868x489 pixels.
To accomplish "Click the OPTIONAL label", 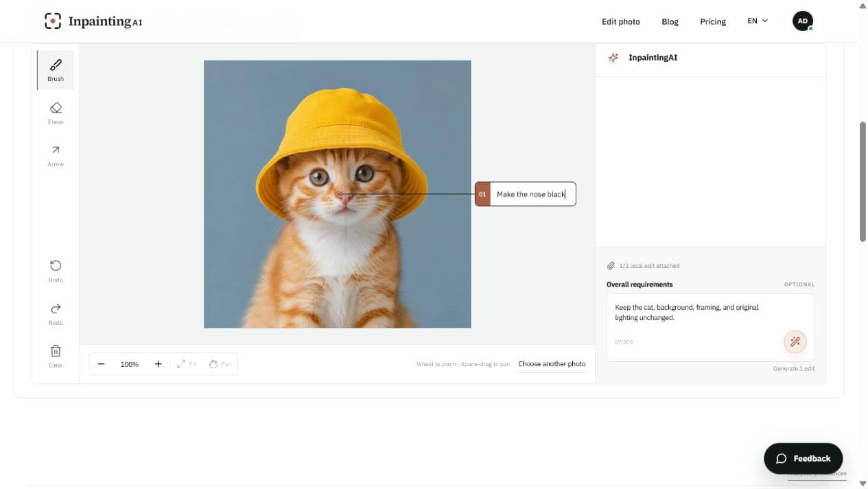I will (799, 284).
